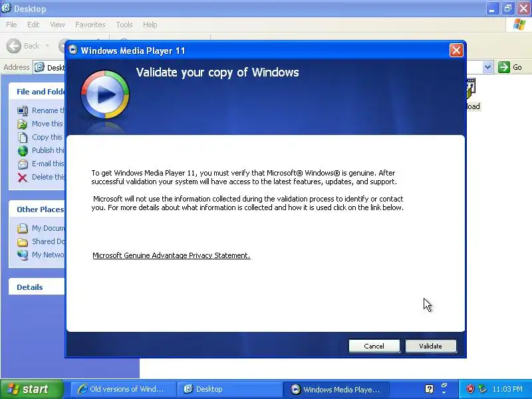The height and width of the screenshot is (399, 532).
Task: Switch to Desktop taskbar item
Action: click(x=229, y=389)
